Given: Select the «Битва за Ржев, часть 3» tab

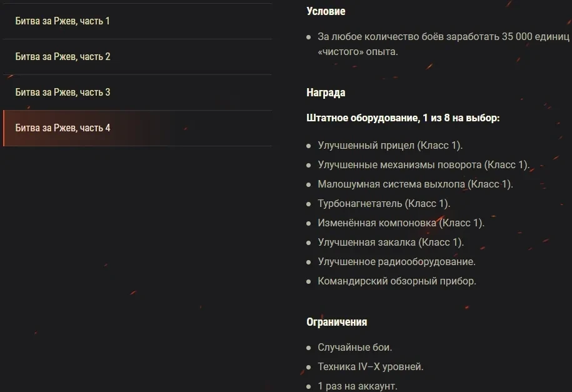Looking at the screenshot, I should click(x=63, y=93).
